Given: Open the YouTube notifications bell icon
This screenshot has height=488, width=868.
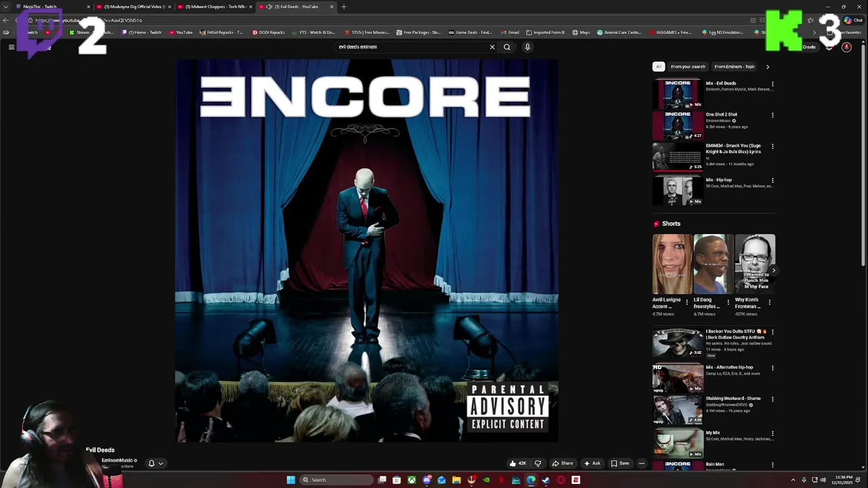Looking at the screenshot, I should tap(829, 47).
